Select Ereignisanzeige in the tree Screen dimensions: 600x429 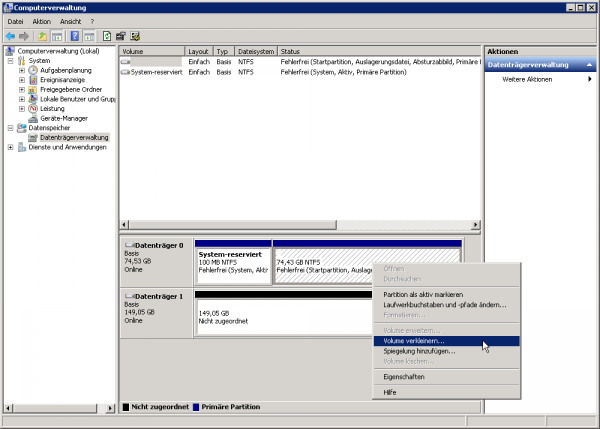[63, 80]
